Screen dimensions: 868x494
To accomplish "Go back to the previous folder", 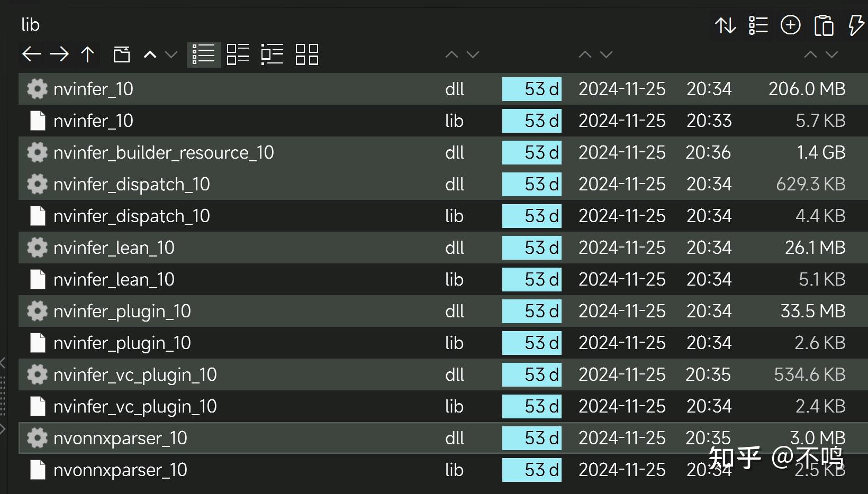I will (x=31, y=54).
